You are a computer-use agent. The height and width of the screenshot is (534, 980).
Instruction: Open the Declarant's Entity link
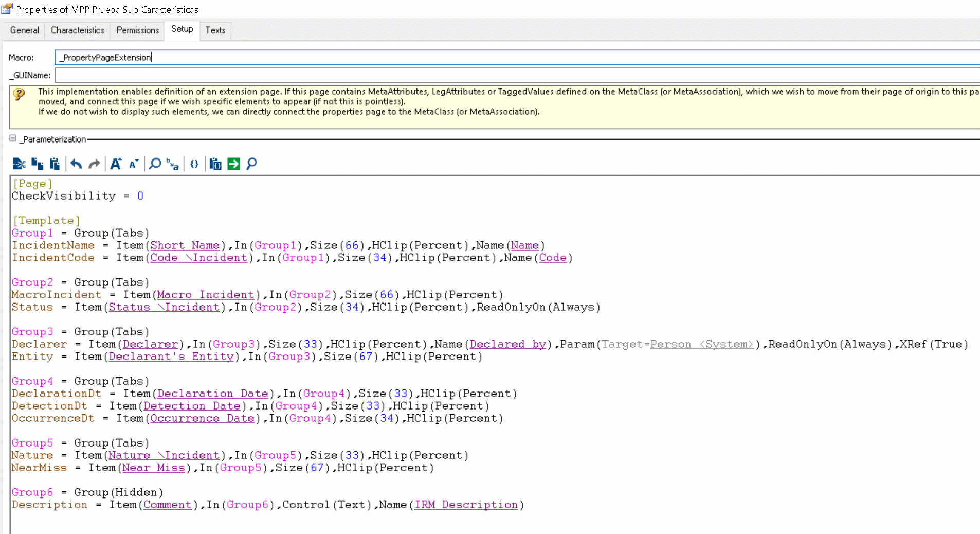click(171, 357)
